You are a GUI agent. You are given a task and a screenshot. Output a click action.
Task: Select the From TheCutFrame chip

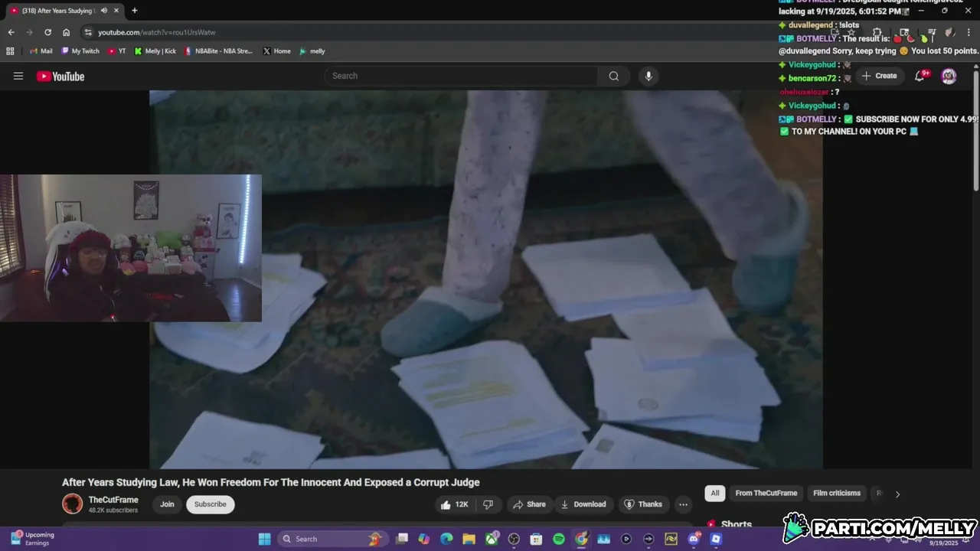766,493
